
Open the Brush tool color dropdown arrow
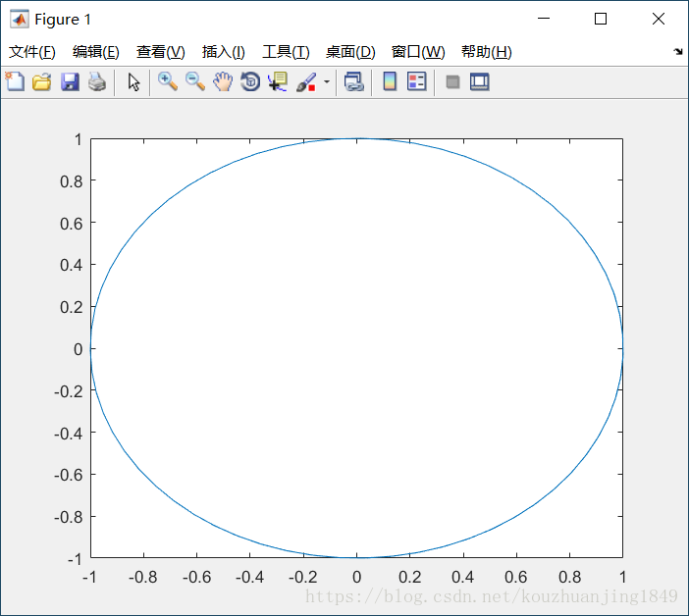[x=327, y=81]
